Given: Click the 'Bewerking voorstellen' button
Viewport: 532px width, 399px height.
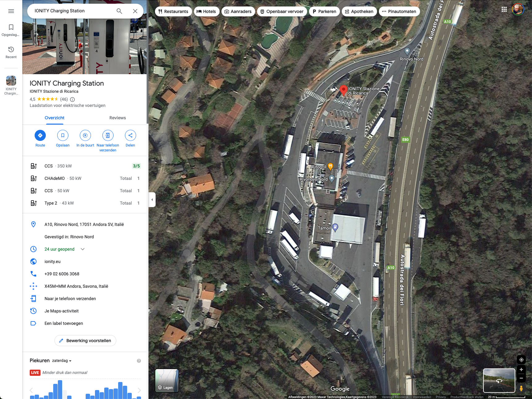Looking at the screenshot, I should (x=85, y=341).
